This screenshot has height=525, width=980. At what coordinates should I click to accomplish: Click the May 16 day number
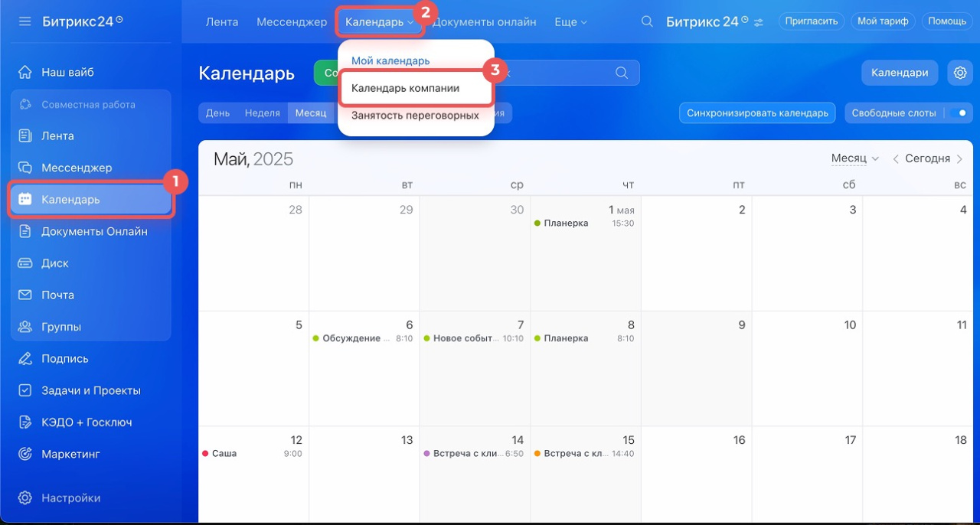[x=739, y=440]
